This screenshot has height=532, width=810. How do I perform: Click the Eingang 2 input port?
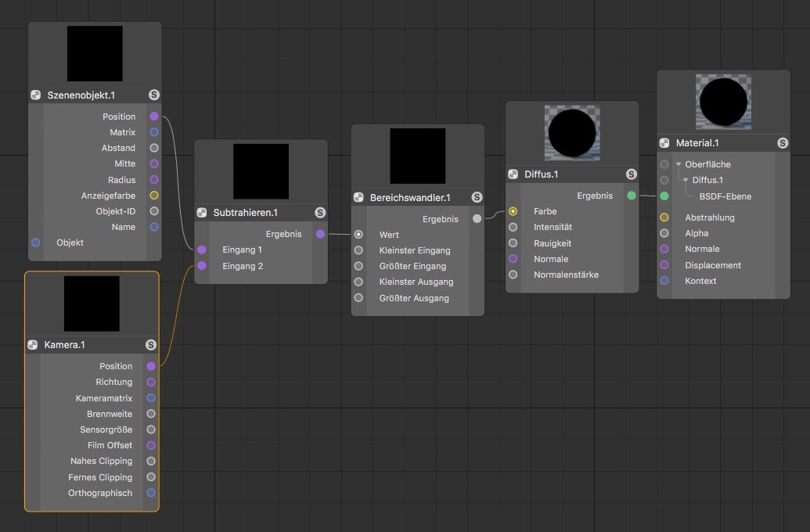pyautogui.click(x=202, y=265)
